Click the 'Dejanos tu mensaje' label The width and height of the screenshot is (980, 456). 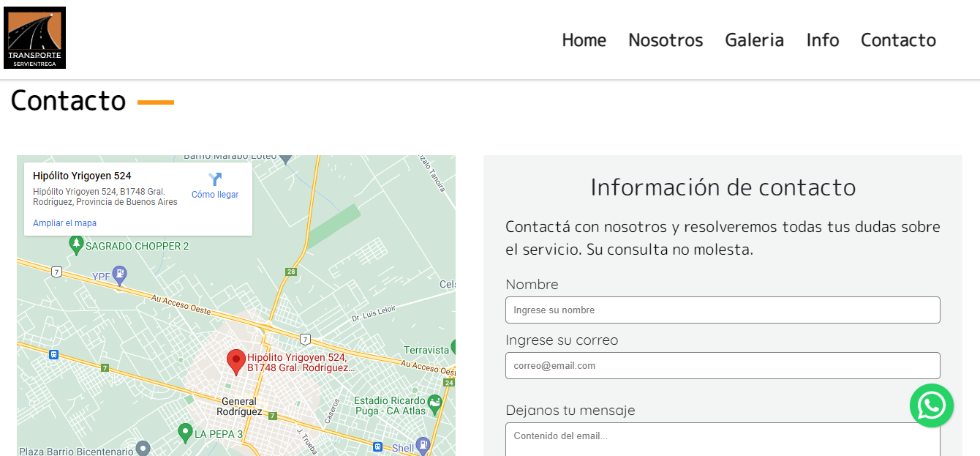point(570,410)
